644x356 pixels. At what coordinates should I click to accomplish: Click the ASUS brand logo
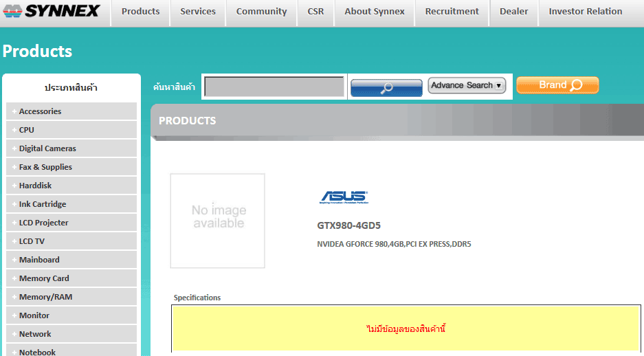click(344, 197)
